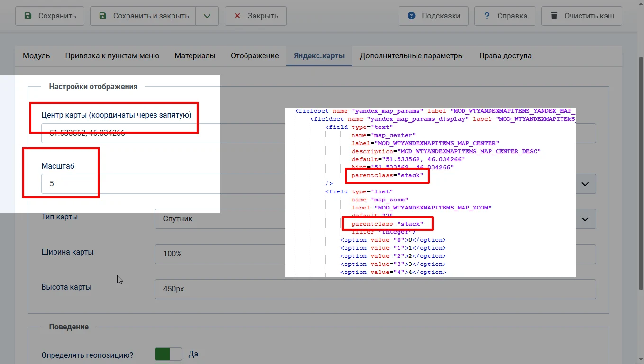
Task: Open Привязка к пунктам меню tab
Action: tap(112, 56)
